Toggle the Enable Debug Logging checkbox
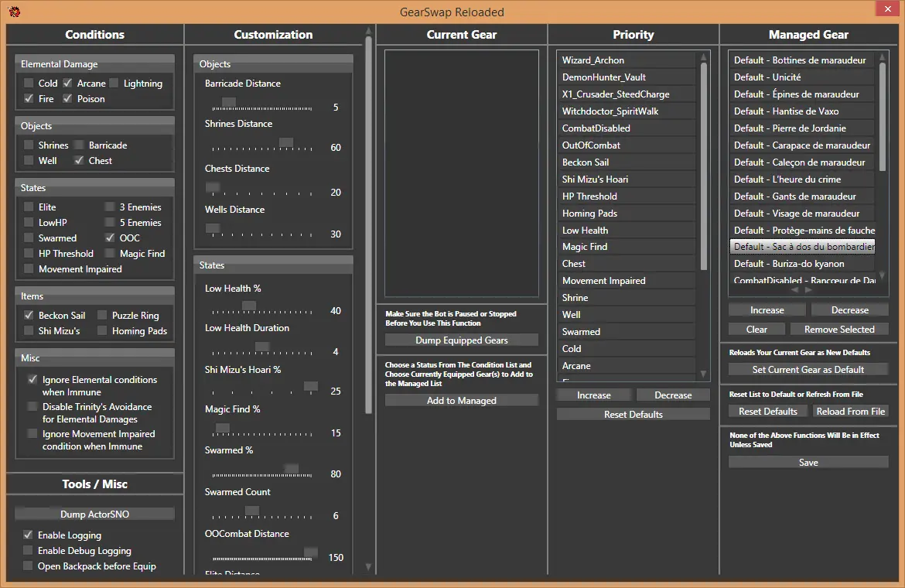 coord(29,551)
